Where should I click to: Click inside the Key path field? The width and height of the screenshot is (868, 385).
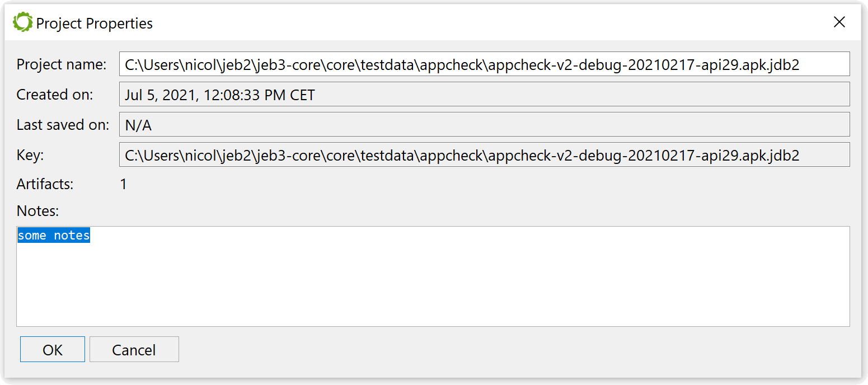(x=485, y=155)
